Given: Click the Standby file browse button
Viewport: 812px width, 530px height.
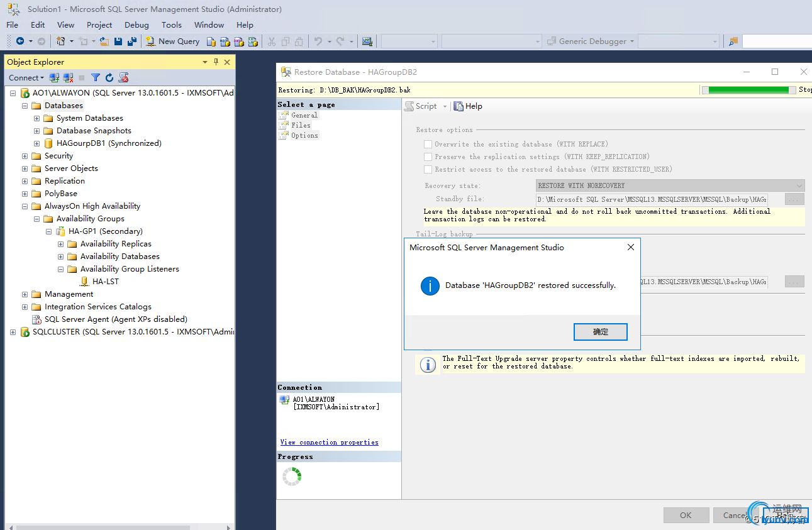Looking at the screenshot, I should [794, 199].
